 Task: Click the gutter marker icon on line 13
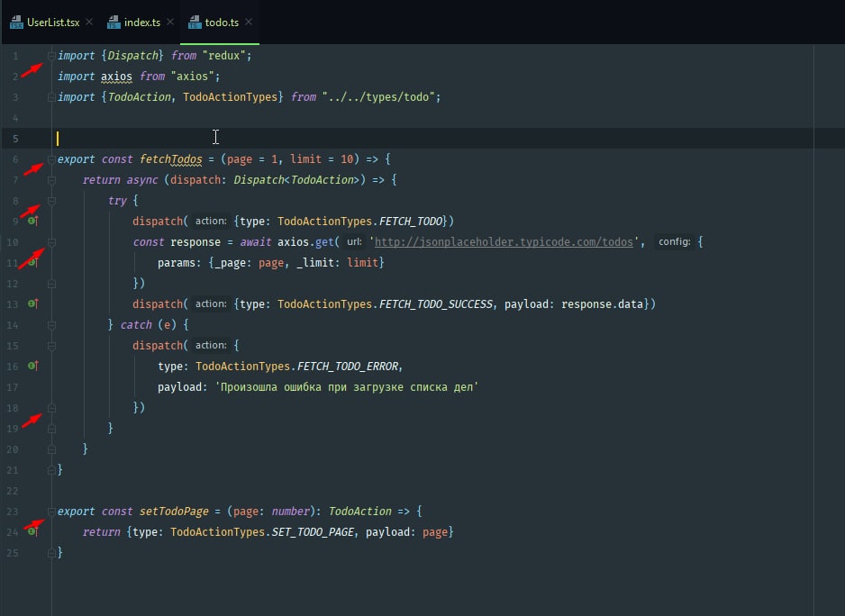[x=32, y=304]
